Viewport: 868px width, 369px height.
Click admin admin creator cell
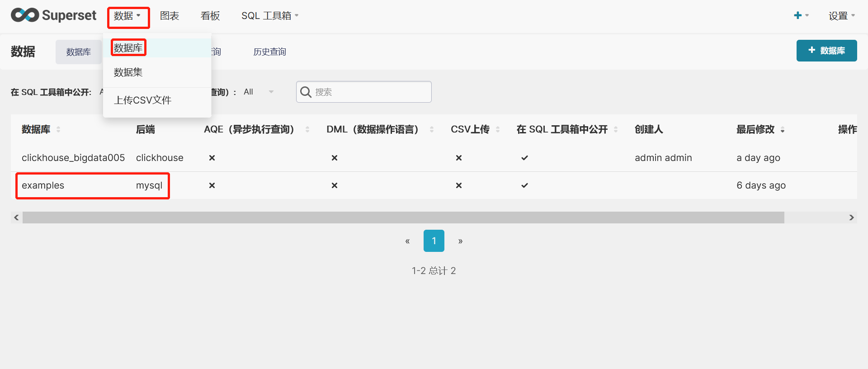[663, 158]
